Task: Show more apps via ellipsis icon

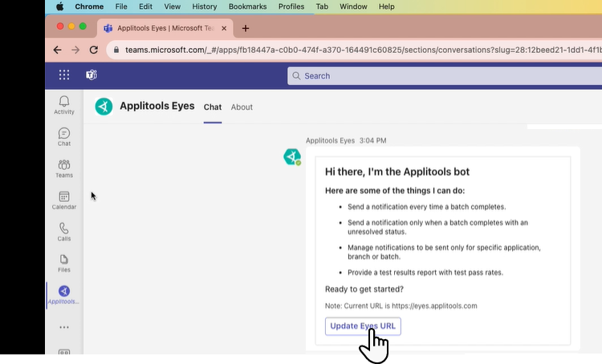Action: [64, 327]
